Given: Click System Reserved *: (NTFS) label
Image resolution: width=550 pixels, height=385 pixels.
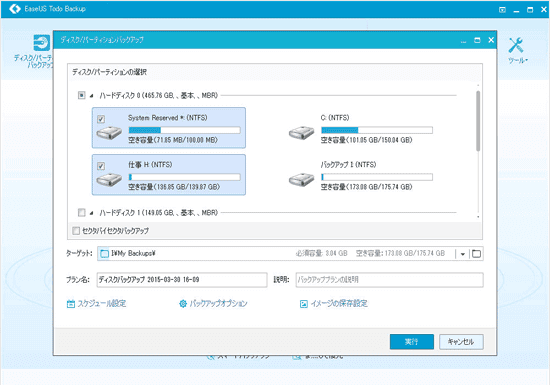Looking at the screenshot, I should point(168,118).
